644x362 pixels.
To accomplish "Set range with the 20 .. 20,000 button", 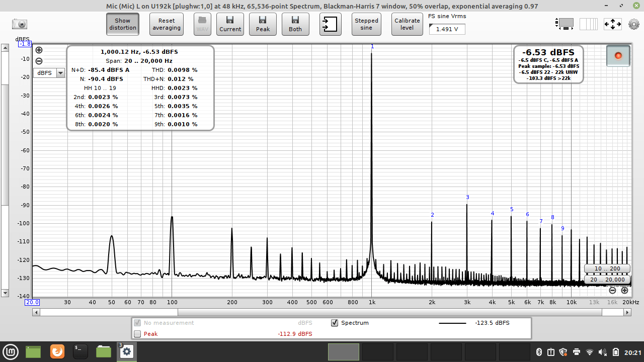I will point(607,280).
